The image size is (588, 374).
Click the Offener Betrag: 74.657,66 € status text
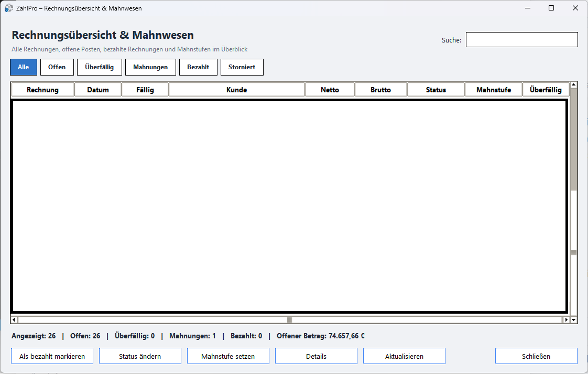321,336
